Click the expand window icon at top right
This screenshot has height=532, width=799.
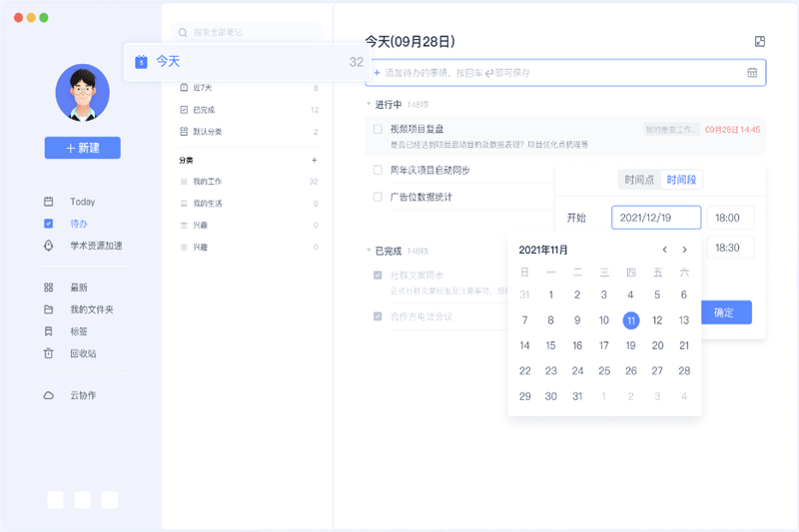click(x=759, y=42)
